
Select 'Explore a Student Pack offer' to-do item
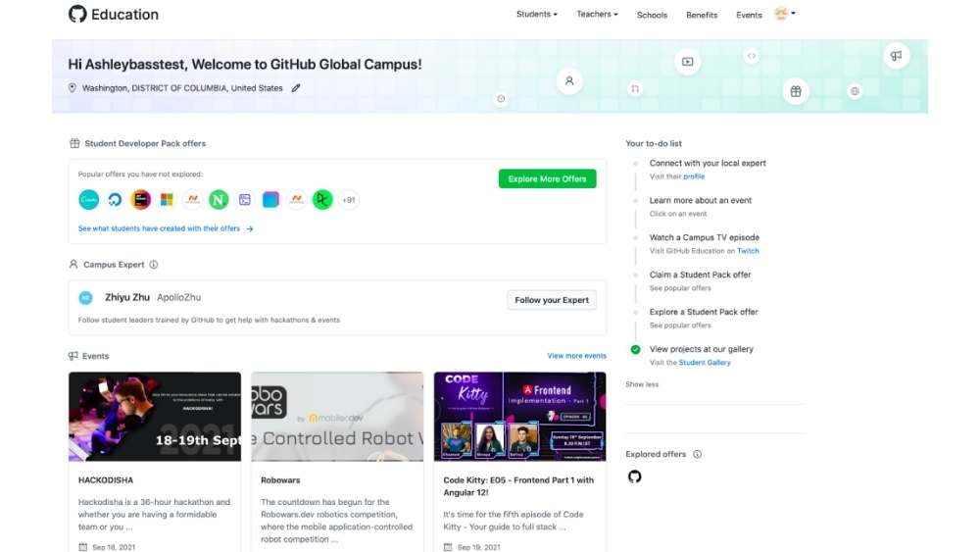pyautogui.click(x=703, y=312)
